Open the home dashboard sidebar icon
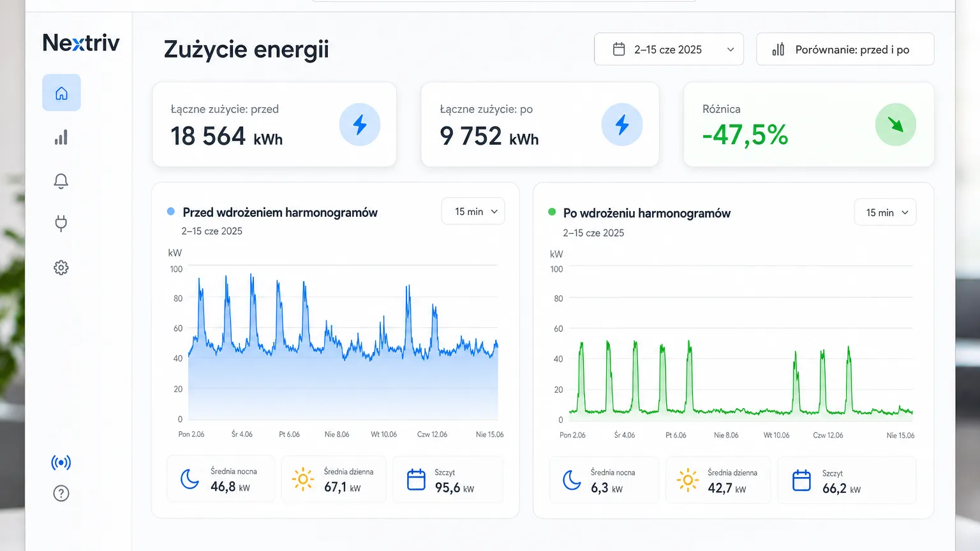 pos(61,93)
